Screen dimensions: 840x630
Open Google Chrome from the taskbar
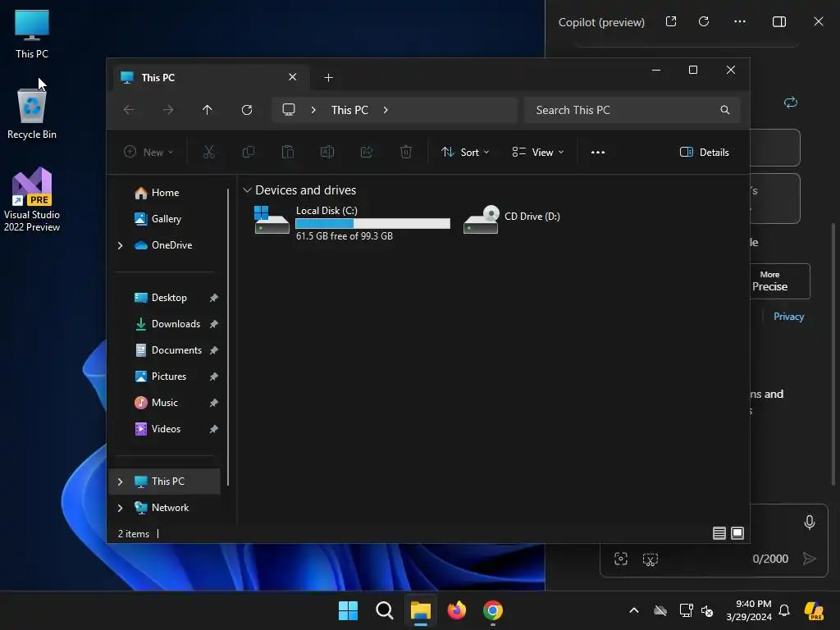(x=493, y=610)
